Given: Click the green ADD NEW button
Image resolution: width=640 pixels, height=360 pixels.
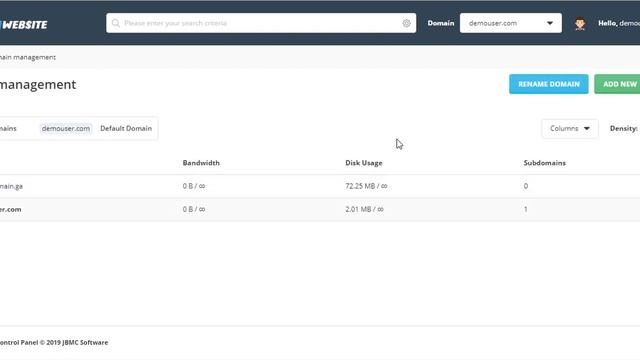Looking at the screenshot, I should pos(617,84).
